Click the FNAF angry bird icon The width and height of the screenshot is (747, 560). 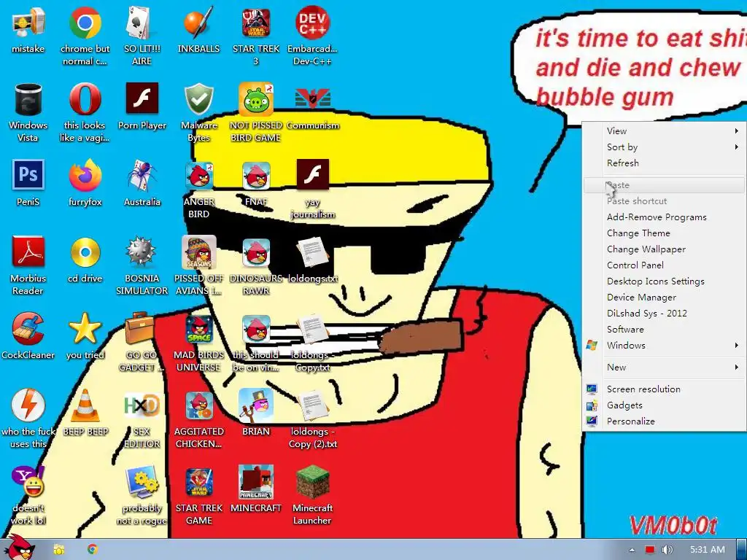click(256, 183)
